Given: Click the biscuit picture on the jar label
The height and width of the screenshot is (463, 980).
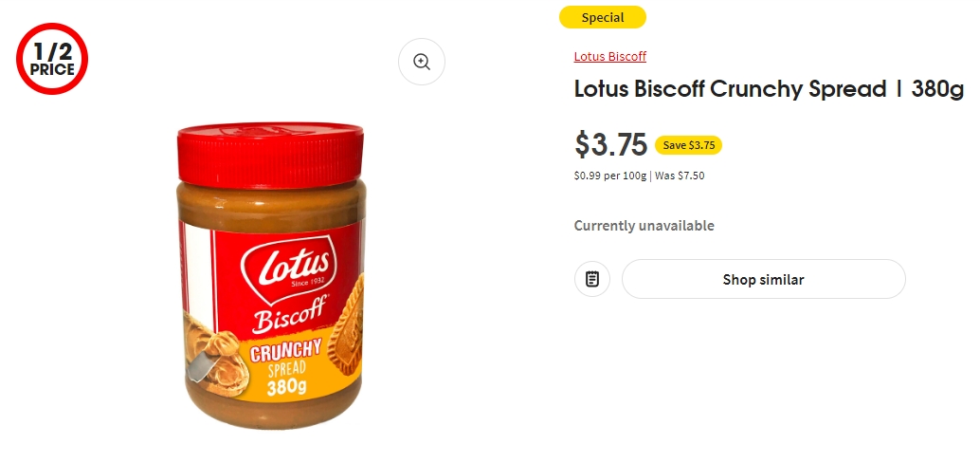Looking at the screenshot, I should pos(349,326).
